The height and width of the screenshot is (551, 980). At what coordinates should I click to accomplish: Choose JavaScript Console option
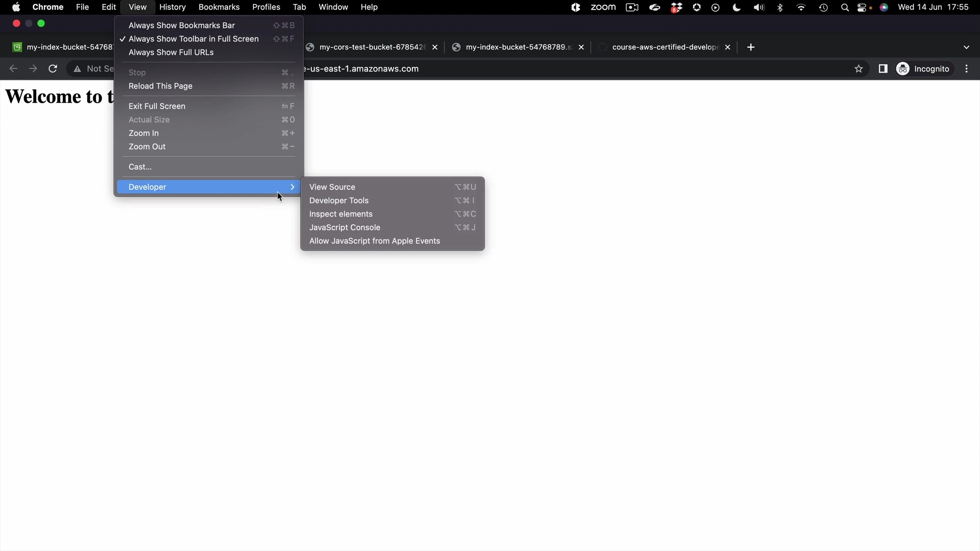pos(345,228)
